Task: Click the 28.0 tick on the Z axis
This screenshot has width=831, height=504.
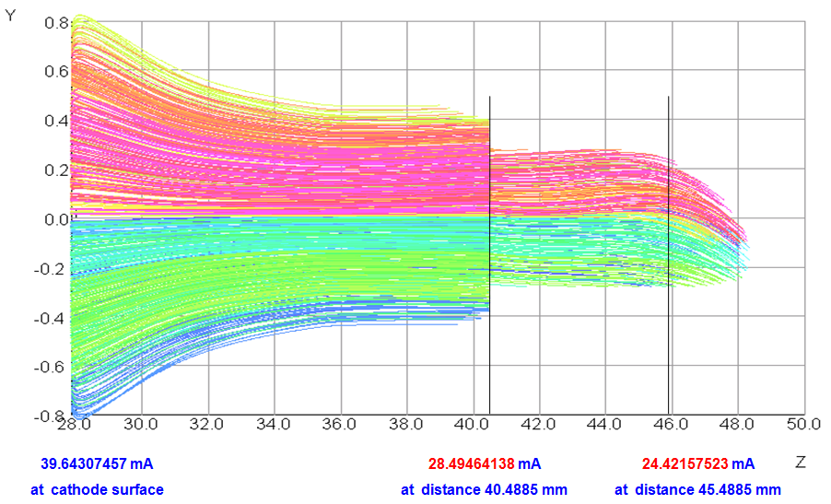Action: pos(73,425)
